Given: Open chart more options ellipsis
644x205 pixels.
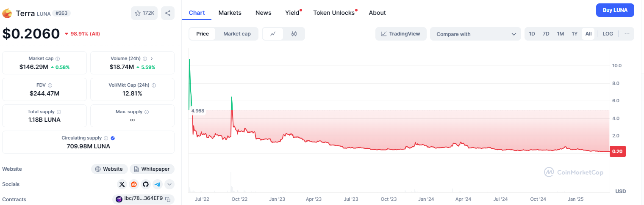Looking at the screenshot, I should tap(627, 34).
